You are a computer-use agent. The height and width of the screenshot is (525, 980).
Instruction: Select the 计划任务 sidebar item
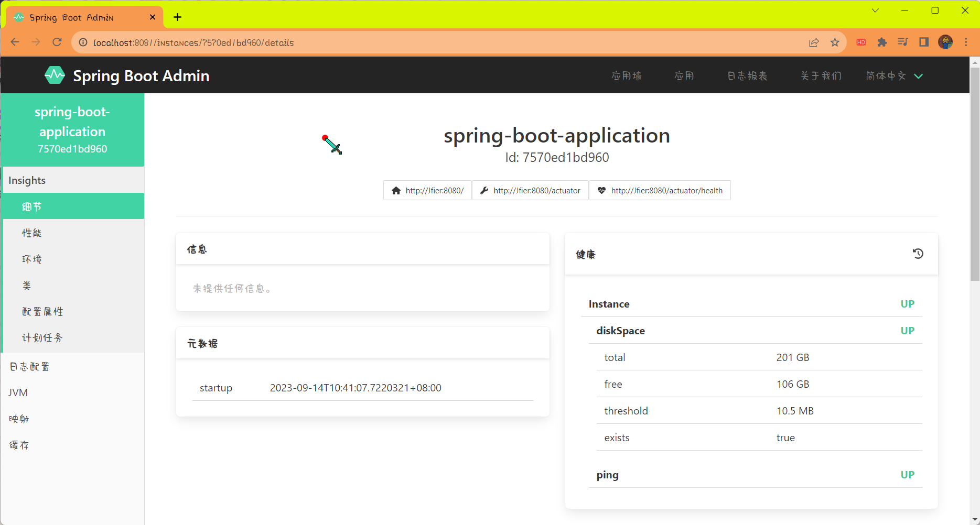(x=73, y=337)
